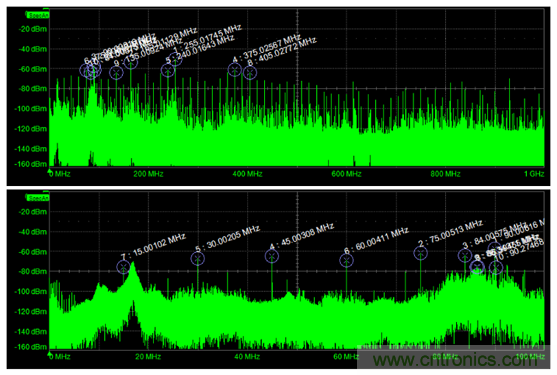
Task: Click the 0 MHz origin arrow on upper plot
Action: tap(50, 171)
